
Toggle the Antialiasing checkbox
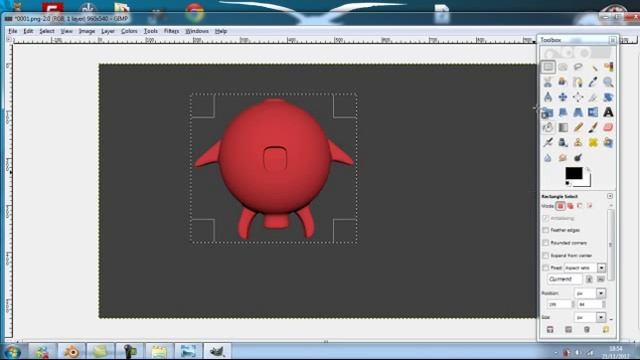tap(546, 218)
